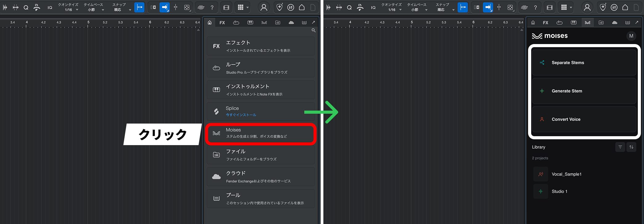This screenshot has height=224, width=644.
Task: Select Instruments keyboard tab in right browser
Action: click(574, 22)
